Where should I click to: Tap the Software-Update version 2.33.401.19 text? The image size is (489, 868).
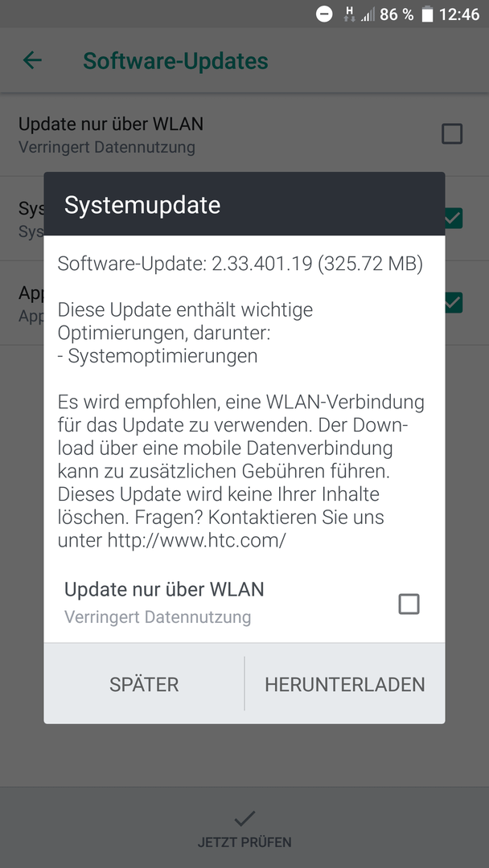[x=240, y=264]
